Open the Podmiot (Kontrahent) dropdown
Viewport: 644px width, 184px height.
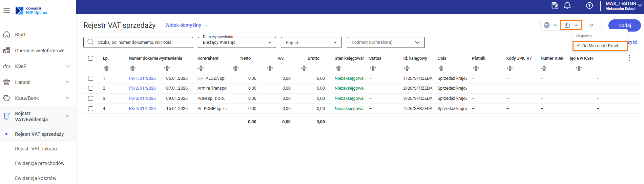(x=385, y=42)
